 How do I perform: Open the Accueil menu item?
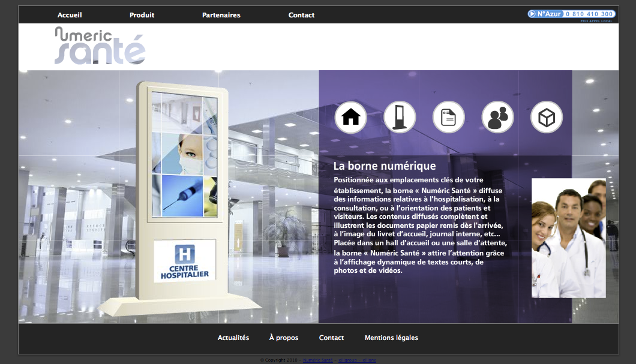(70, 15)
